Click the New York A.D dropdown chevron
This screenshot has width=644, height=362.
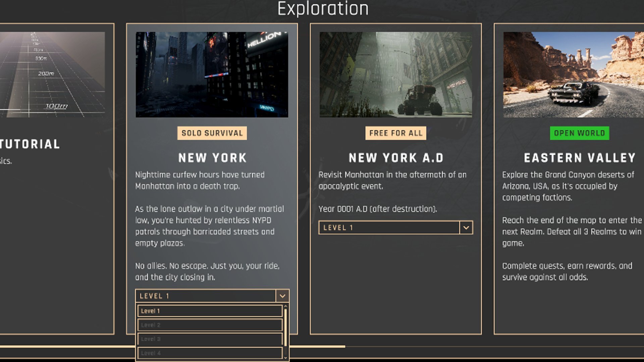coord(466,228)
